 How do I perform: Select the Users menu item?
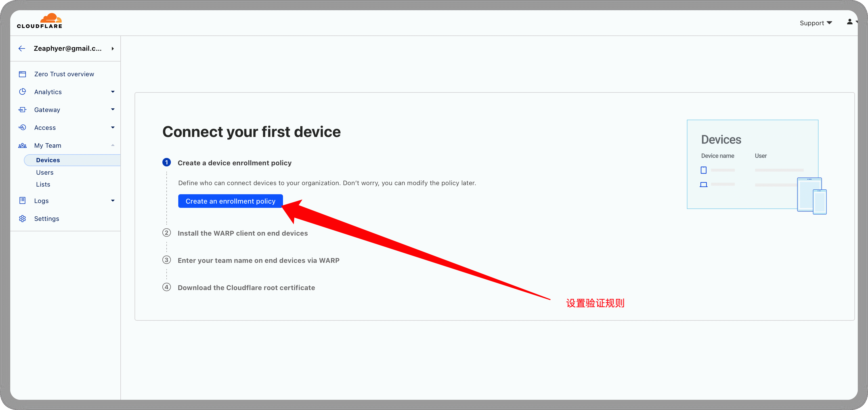pos(44,172)
